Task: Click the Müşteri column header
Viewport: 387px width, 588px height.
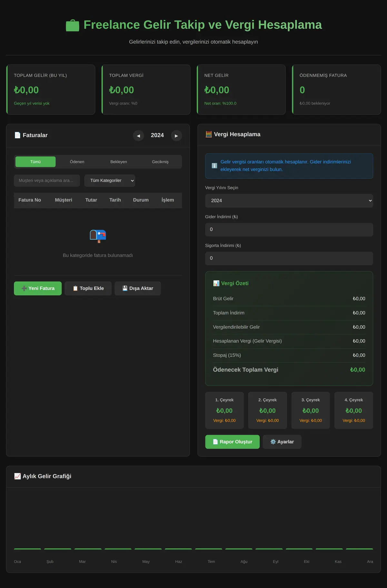Action: (x=64, y=200)
